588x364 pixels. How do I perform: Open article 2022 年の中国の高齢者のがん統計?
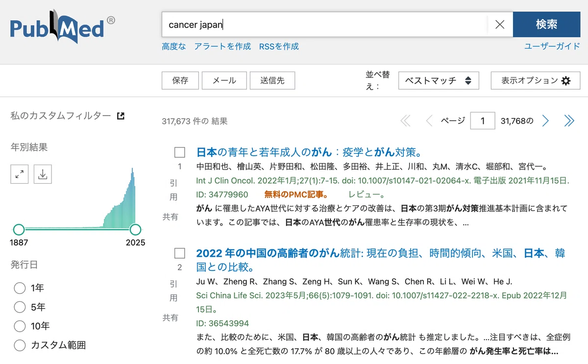click(x=381, y=260)
